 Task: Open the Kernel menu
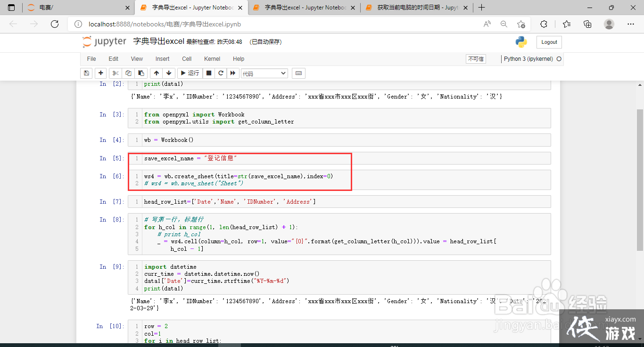tap(212, 59)
